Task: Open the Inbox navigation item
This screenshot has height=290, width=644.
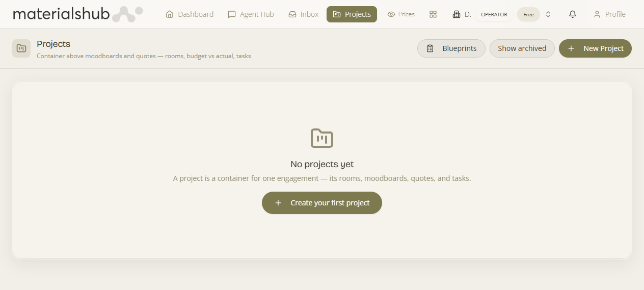Action: 303,14
